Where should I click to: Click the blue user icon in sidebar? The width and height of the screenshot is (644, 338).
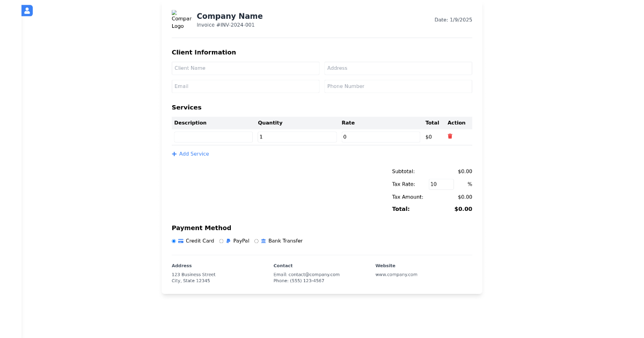(x=27, y=10)
